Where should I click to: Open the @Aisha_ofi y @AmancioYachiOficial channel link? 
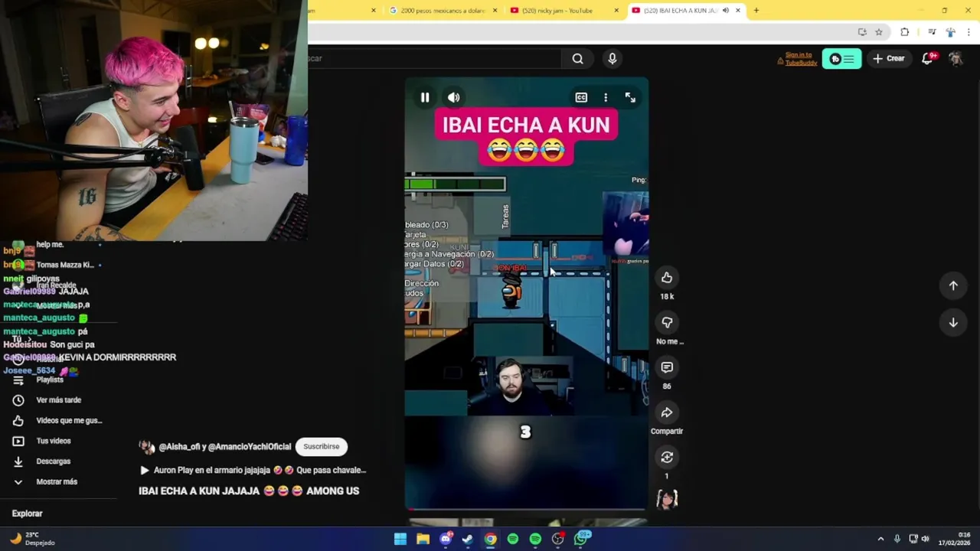coord(224,446)
